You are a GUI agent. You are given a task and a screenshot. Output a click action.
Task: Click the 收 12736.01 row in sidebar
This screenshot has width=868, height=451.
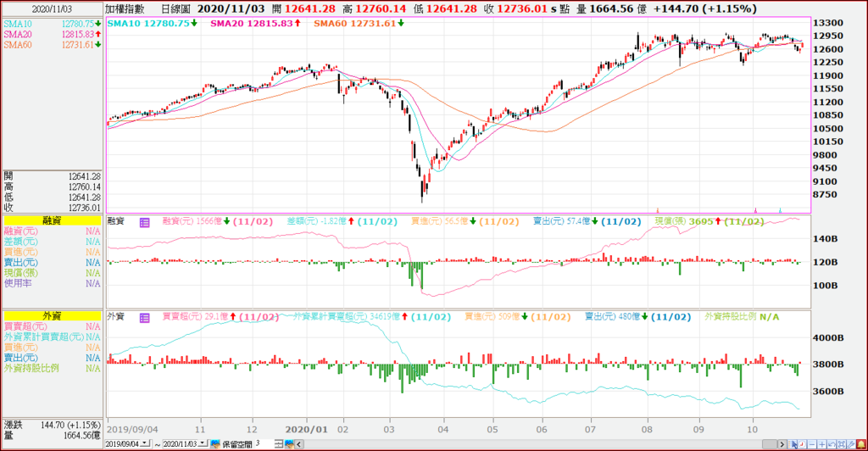pos(52,208)
